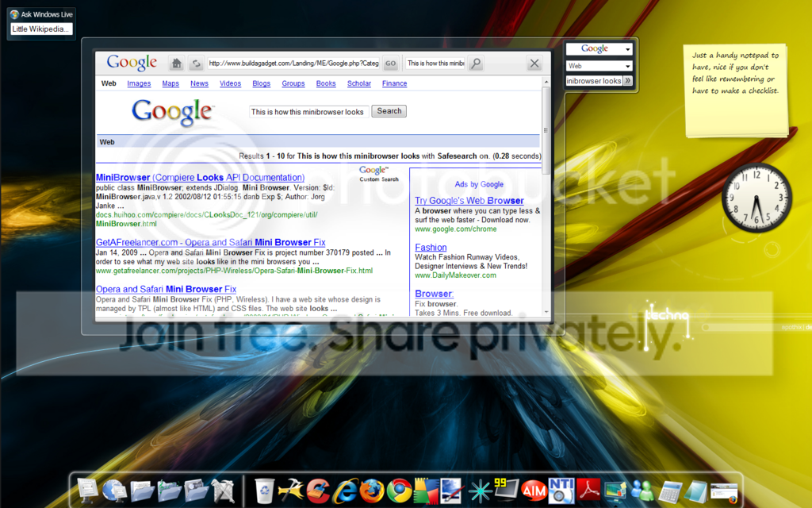Open the hammer and wrench tools icon in the dock

pyautogui.click(x=290, y=491)
